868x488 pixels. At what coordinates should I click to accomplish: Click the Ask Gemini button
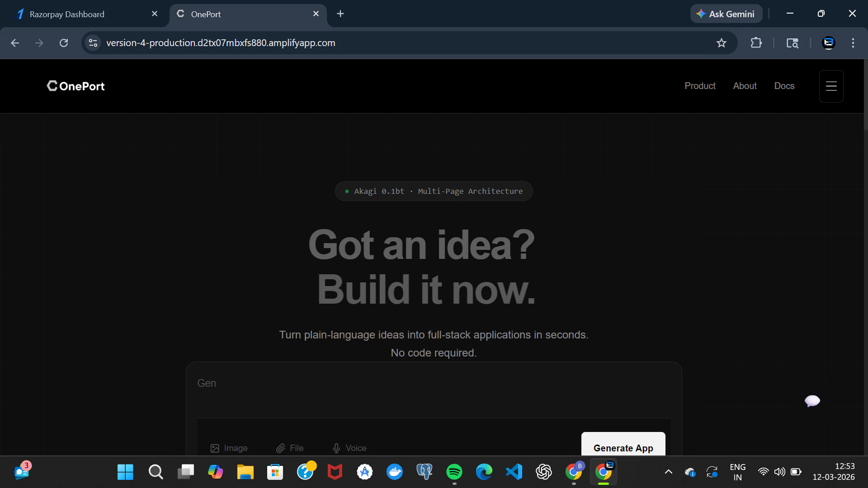pyautogui.click(x=726, y=14)
